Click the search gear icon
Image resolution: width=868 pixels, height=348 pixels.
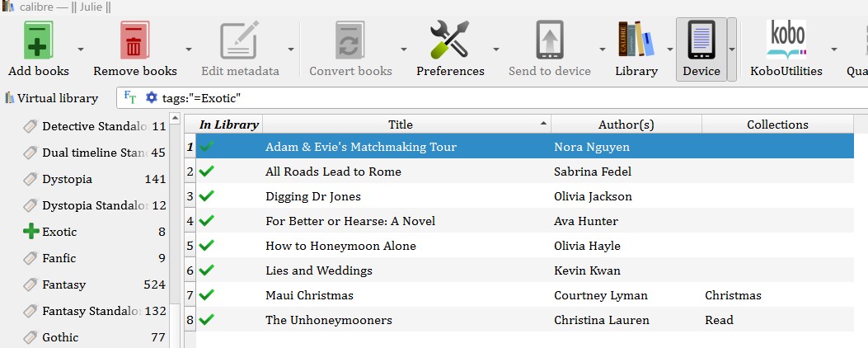[x=151, y=98]
